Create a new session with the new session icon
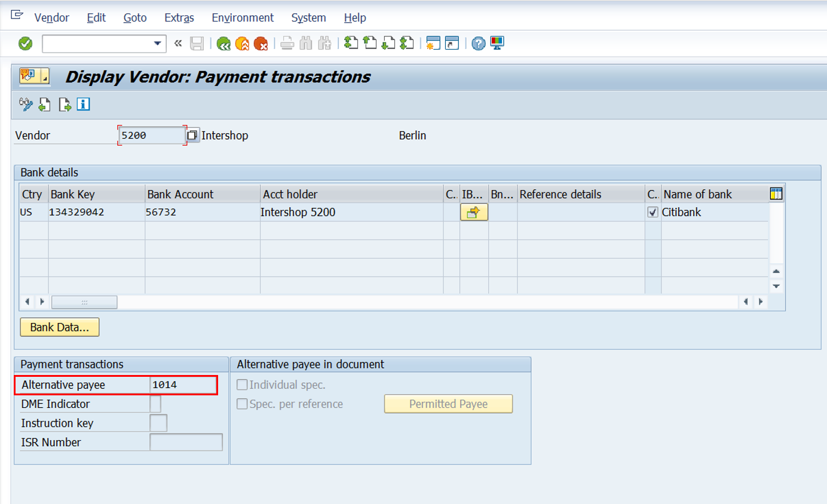 (434, 43)
